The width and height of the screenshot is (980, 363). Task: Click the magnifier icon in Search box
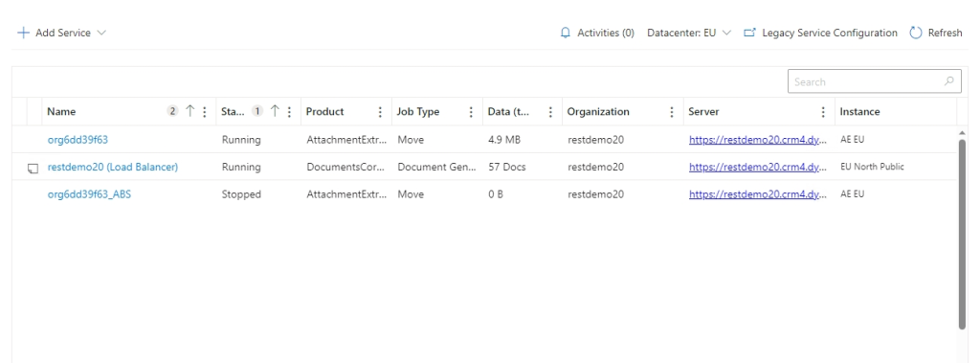(x=948, y=80)
